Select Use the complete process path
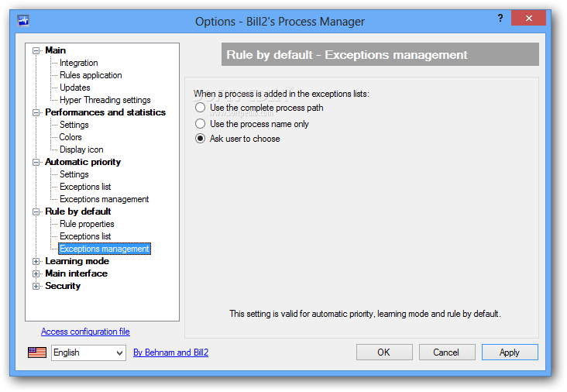 pyautogui.click(x=200, y=108)
